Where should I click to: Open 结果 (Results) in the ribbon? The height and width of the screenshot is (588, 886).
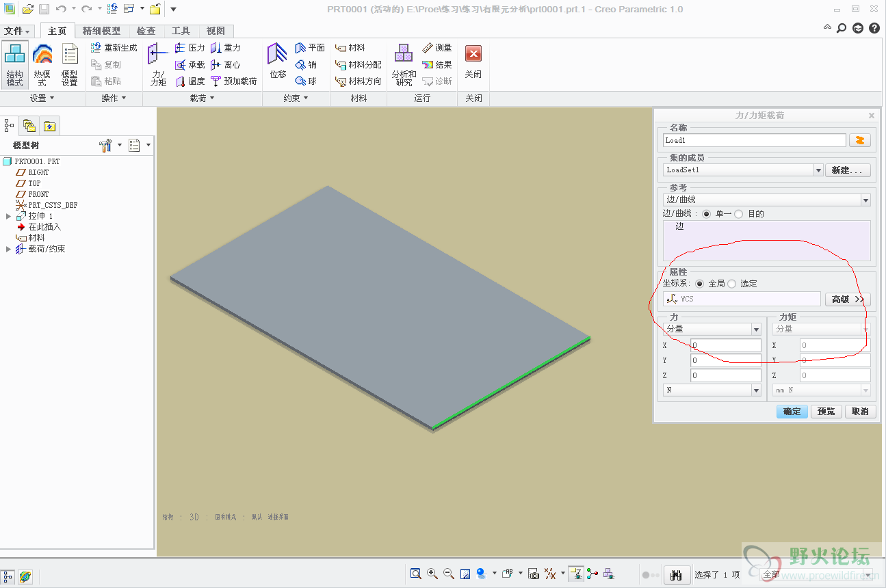(x=437, y=64)
